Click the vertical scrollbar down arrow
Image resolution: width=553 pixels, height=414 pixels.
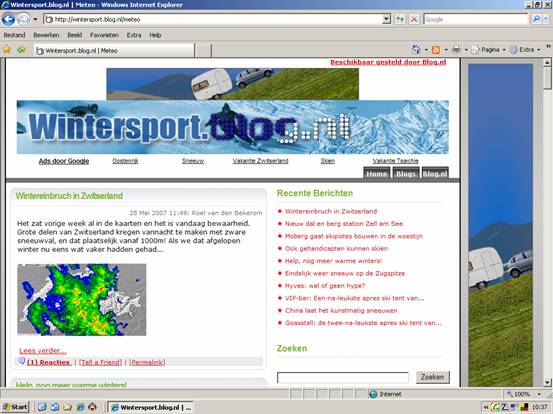click(547, 382)
